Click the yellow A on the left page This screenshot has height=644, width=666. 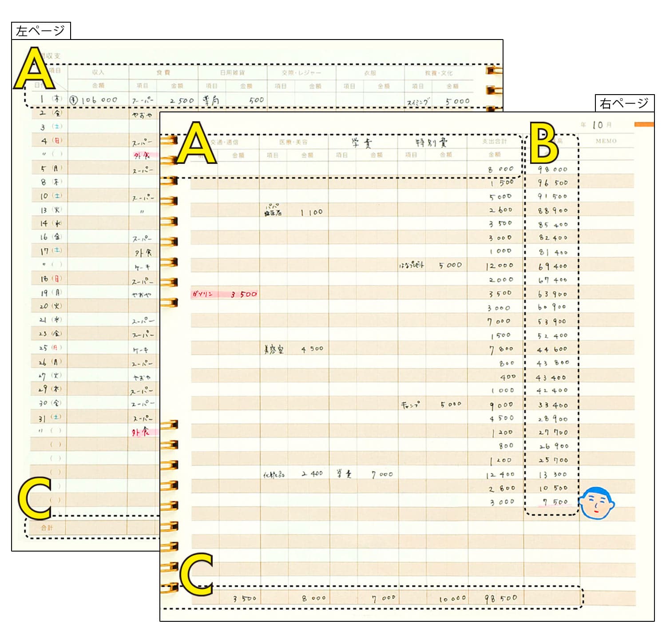click(x=35, y=69)
